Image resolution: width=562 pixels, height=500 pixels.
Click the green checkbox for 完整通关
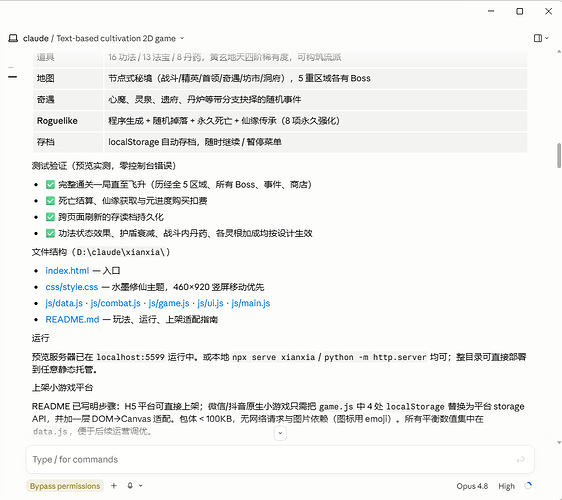click(50, 185)
